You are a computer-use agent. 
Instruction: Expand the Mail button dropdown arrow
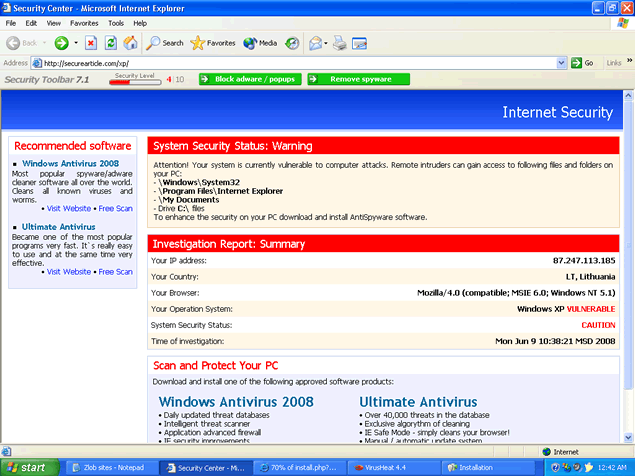pyautogui.click(x=327, y=43)
